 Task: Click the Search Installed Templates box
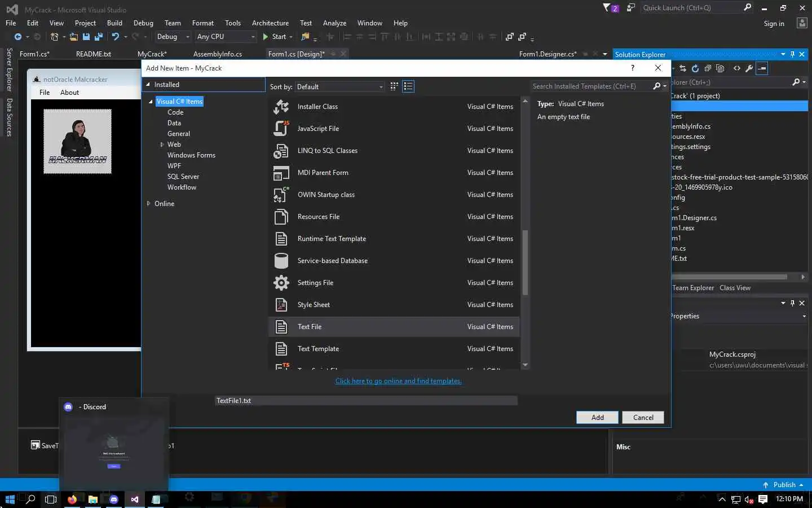click(x=591, y=86)
